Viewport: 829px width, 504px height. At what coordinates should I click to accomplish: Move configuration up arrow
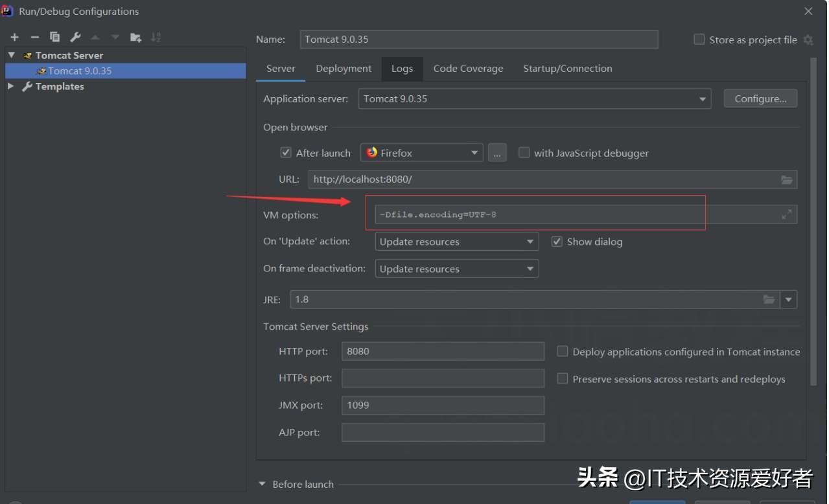[95, 37]
